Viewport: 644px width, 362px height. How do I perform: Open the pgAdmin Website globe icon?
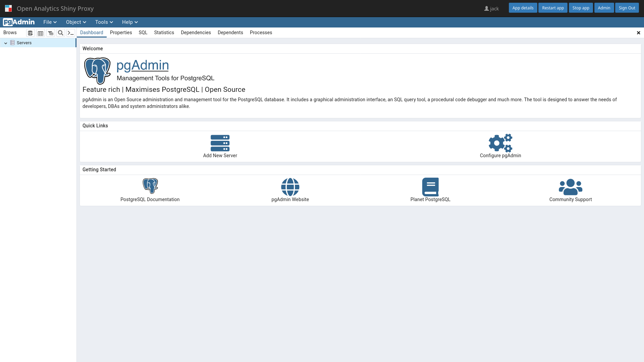tap(290, 187)
